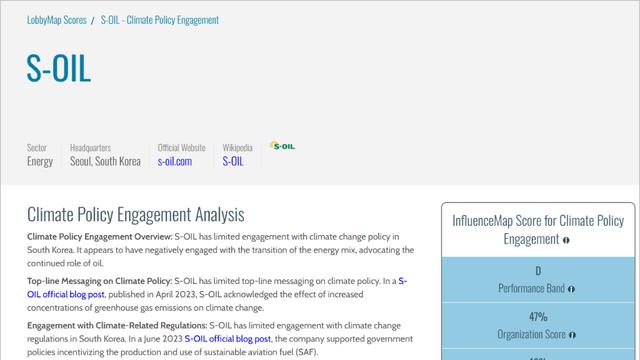Click the InfluenceMap Score for Climate Policy heading

[538, 229]
